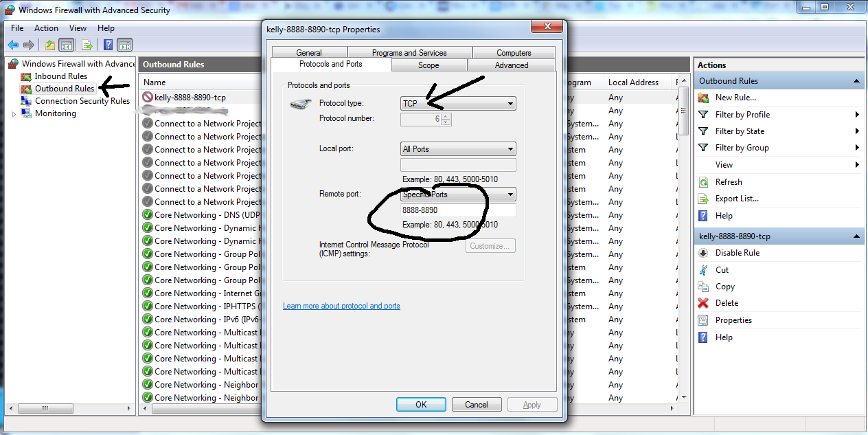Collapse the kelly-8888-8890-tcp section in Actions pane

[x=857, y=236]
